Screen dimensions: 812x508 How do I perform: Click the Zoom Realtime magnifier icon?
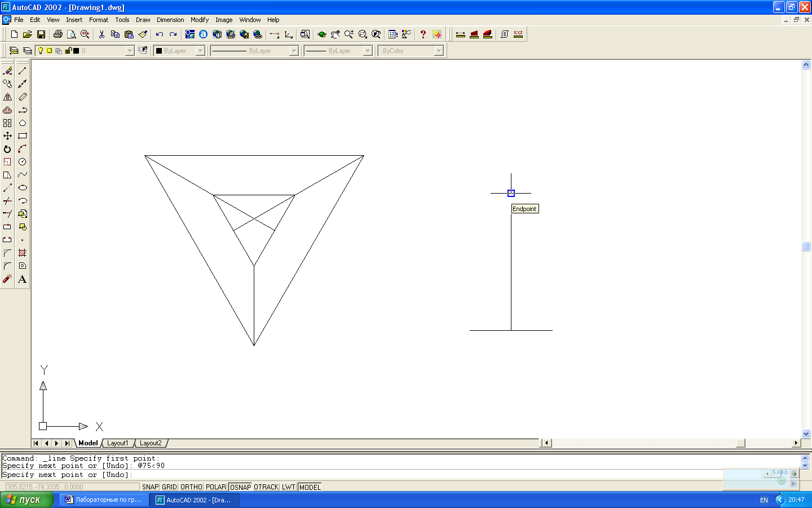[349, 34]
